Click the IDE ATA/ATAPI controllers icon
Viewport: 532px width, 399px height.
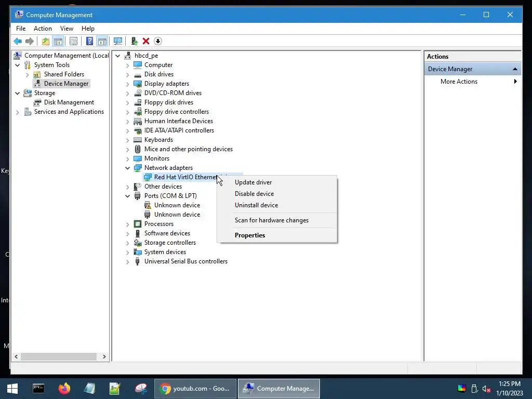click(138, 130)
